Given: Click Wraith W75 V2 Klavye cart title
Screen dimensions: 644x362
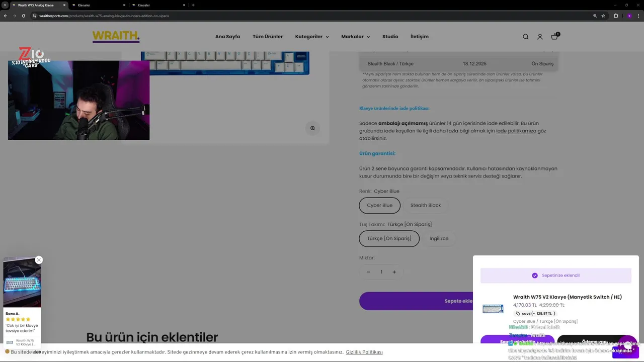Looking at the screenshot, I should [x=568, y=297].
